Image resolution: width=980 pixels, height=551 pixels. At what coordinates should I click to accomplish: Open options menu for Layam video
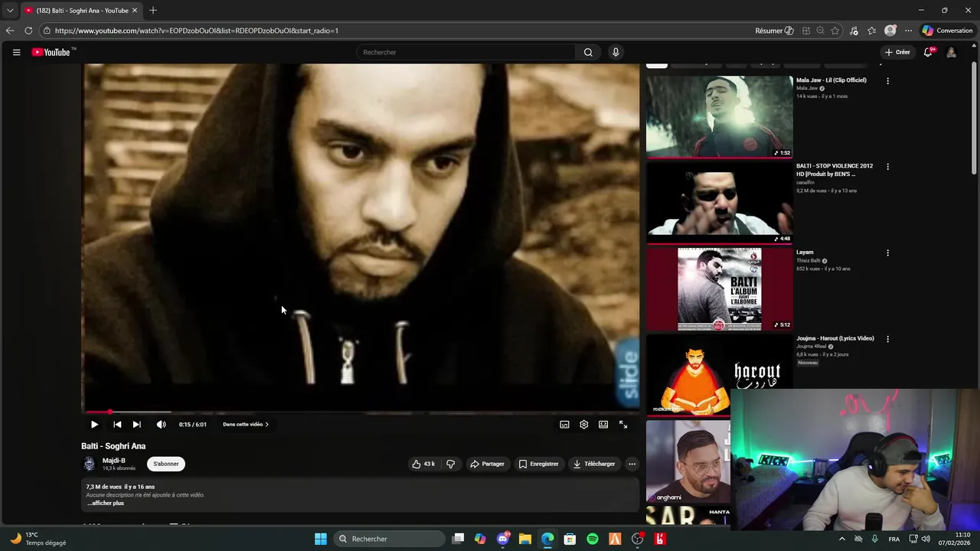888,253
